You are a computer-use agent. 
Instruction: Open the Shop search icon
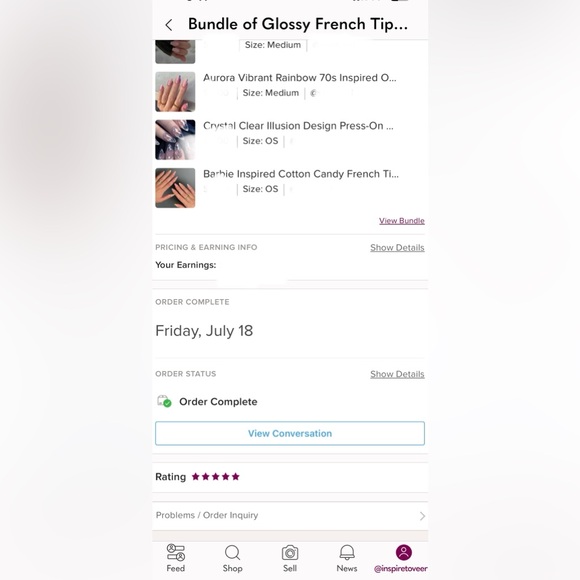(x=232, y=553)
